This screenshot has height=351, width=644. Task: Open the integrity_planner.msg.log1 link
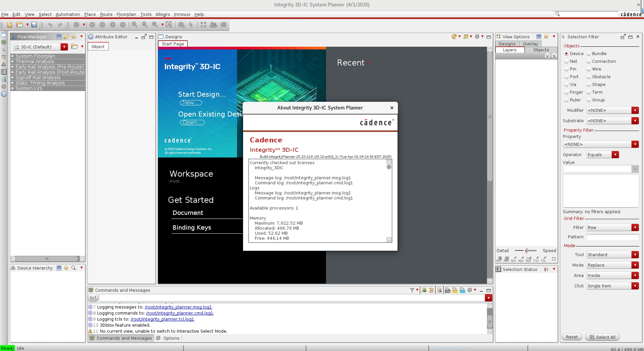[x=178, y=307]
